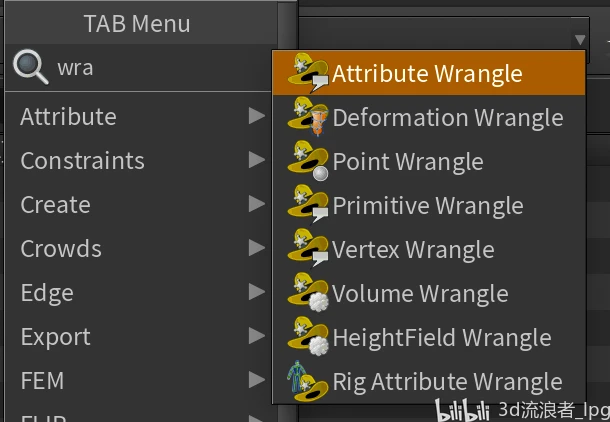Click the Volume Wrangle node icon
Image resolution: width=610 pixels, height=422 pixels.
[306, 294]
